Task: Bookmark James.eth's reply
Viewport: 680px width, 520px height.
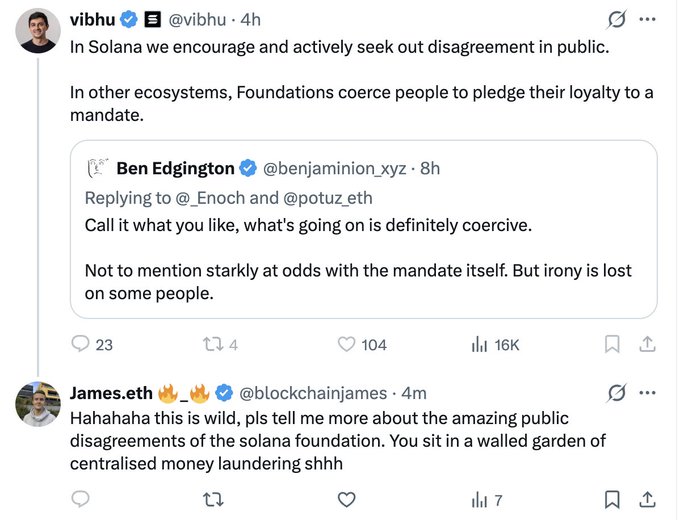Action: [613, 498]
